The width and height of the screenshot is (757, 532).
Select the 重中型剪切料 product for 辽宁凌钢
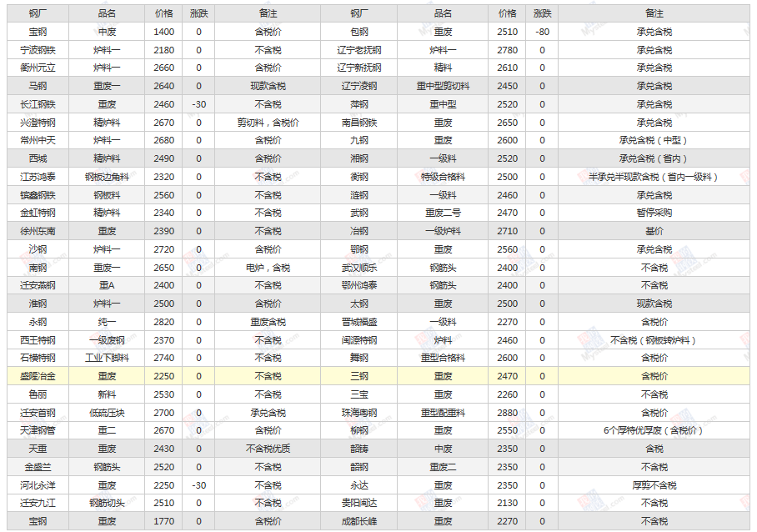tap(443, 86)
